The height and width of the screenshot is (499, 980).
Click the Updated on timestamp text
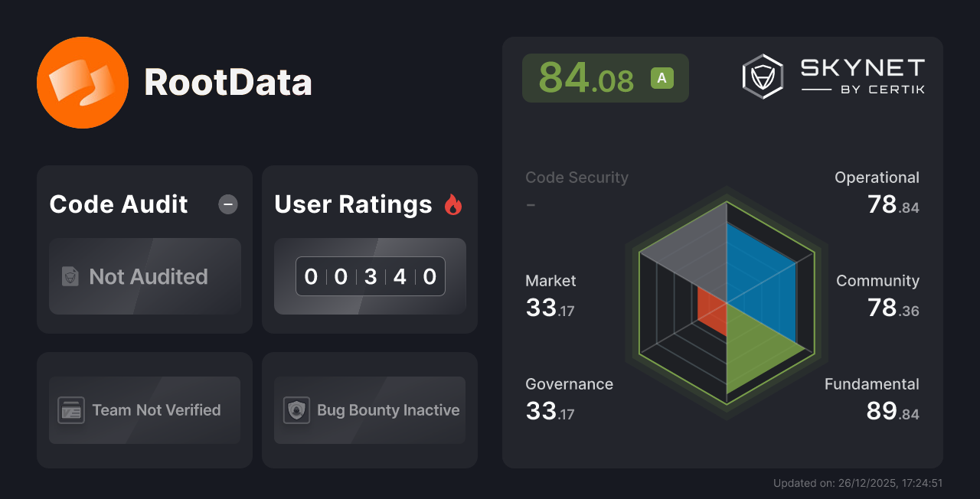point(858,483)
